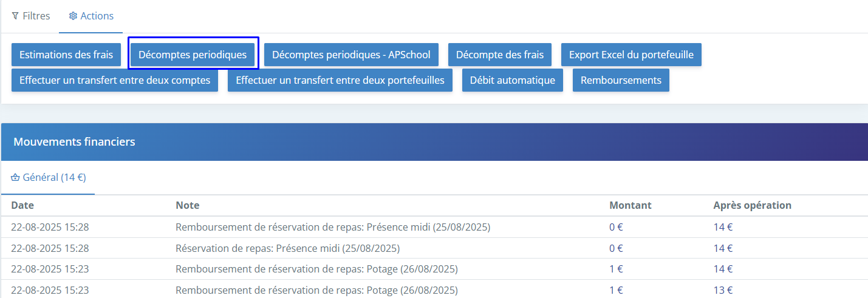
Task: Click the row with 13 € balance
Action: coord(316,290)
